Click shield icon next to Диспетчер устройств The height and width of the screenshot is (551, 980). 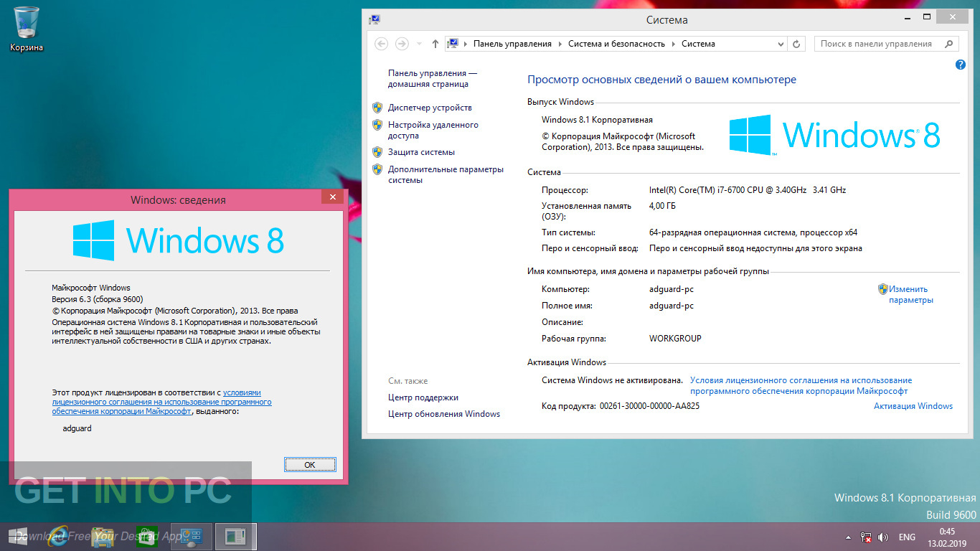(x=377, y=108)
